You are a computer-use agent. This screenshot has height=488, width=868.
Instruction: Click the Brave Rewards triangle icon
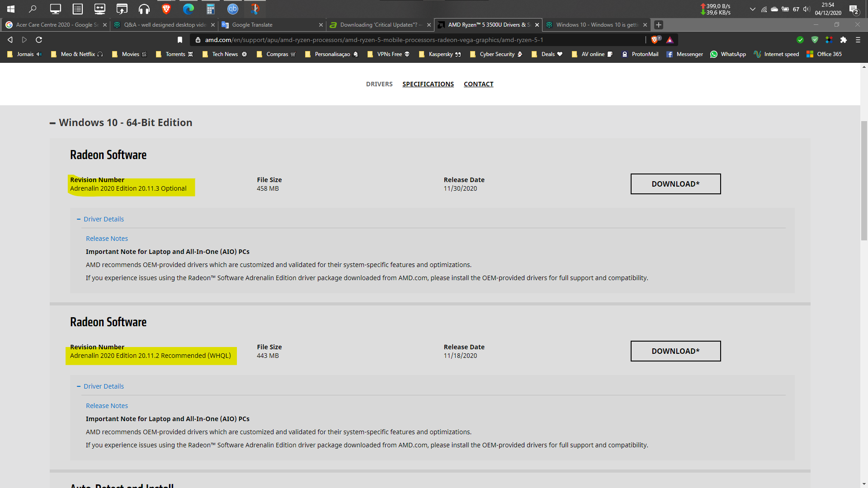tap(670, 40)
